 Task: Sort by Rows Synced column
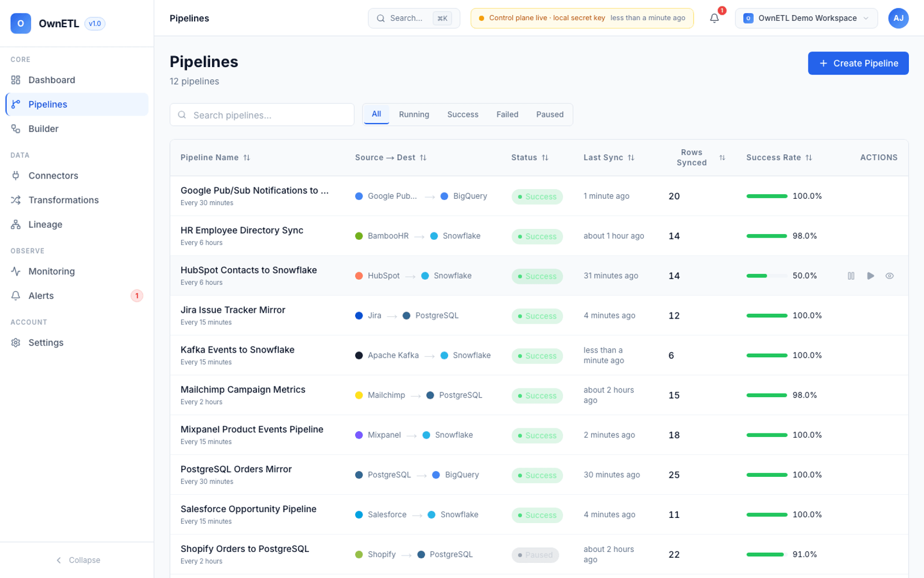pos(697,158)
